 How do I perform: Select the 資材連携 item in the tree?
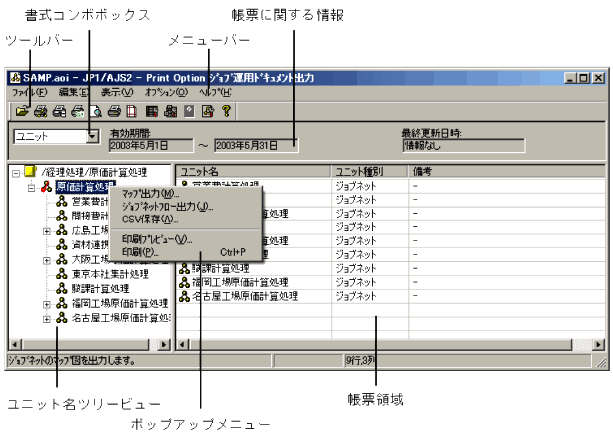click(90, 245)
